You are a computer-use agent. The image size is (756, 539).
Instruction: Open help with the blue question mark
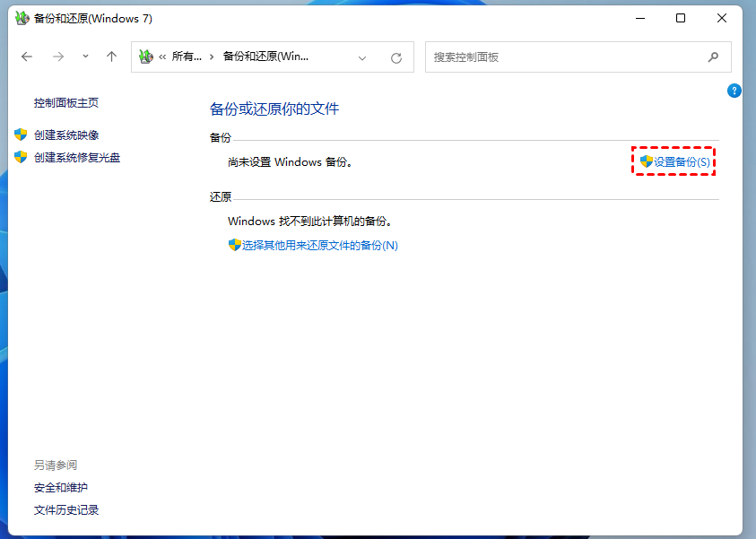click(734, 91)
